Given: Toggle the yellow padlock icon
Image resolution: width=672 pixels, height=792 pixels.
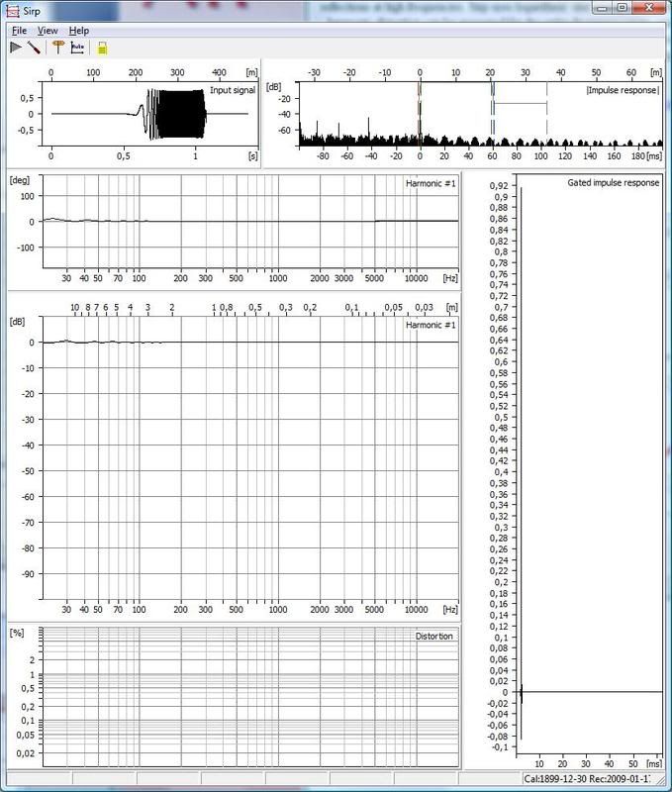Looking at the screenshot, I should [103, 48].
